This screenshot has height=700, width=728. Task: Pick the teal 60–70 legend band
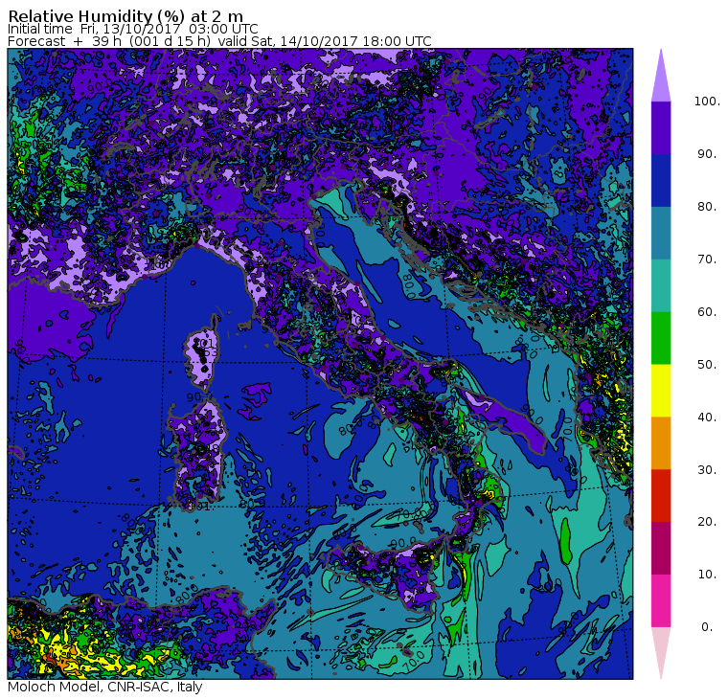[x=661, y=285]
